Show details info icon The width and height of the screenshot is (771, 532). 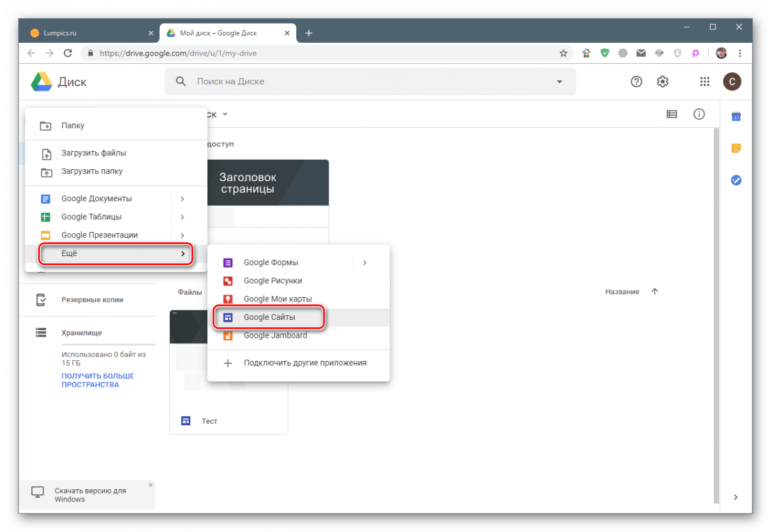pyautogui.click(x=699, y=114)
